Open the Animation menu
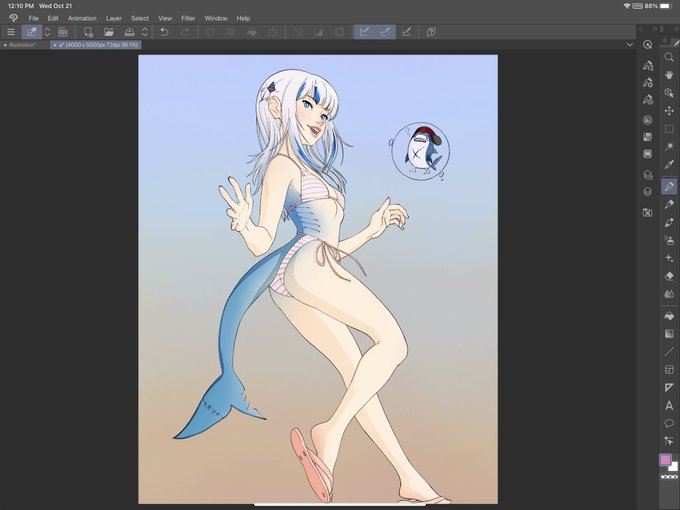The image size is (680, 510). tap(82, 18)
